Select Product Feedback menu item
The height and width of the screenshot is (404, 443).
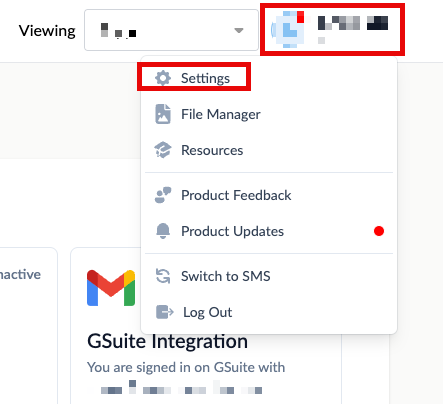pos(269,195)
